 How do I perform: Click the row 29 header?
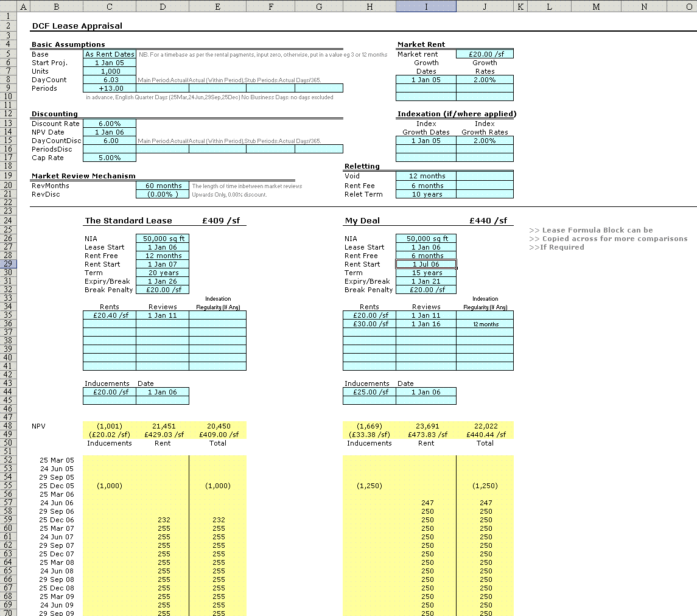(x=8, y=264)
